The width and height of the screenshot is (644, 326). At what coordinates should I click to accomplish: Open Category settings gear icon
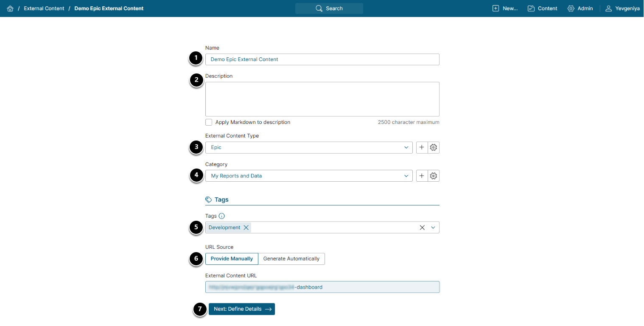tap(434, 176)
